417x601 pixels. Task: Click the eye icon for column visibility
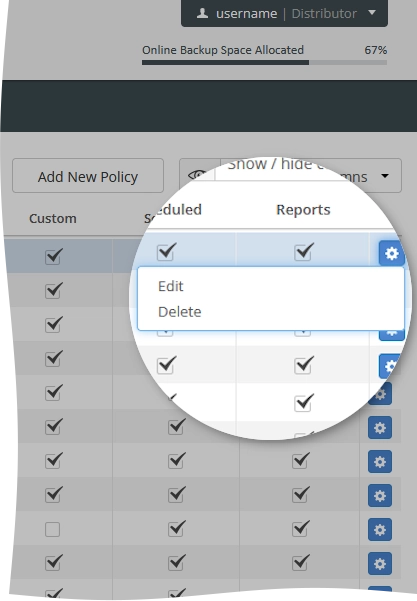point(197,176)
